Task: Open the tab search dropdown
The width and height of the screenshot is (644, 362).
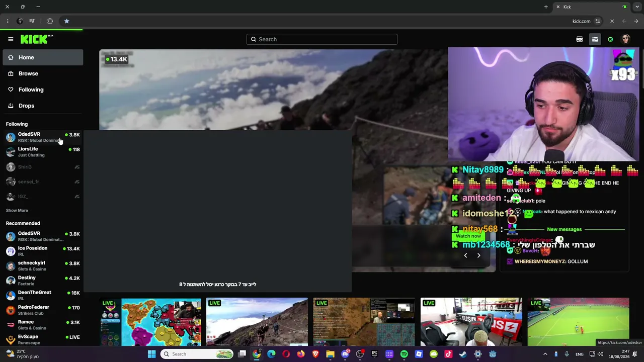Action: coord(637,7)
